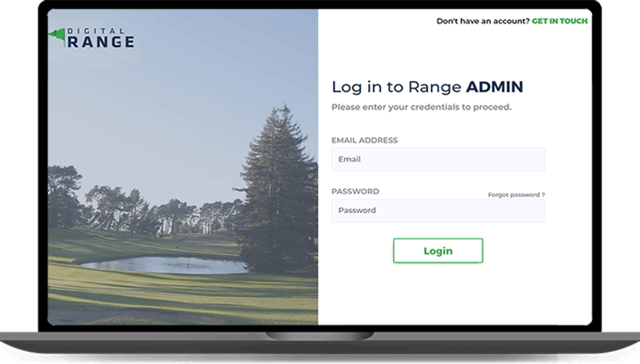The image size is (640, 364).
Task: Click the EMAIL ADDRESS field label
Action: coord(364,140)
